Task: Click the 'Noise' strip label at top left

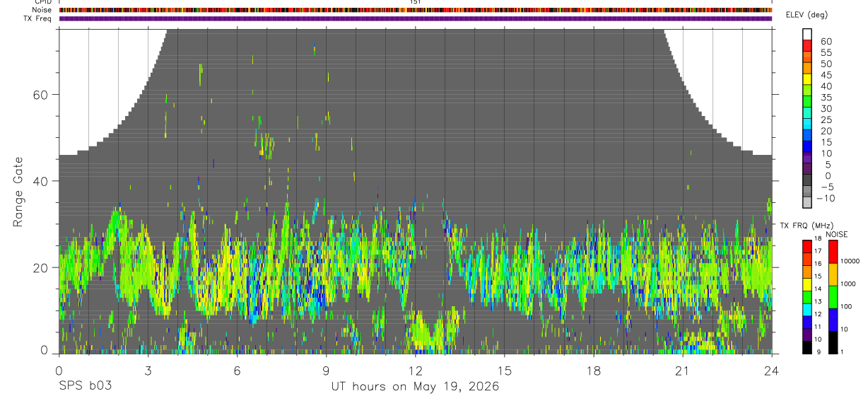Action: point(41,10)
